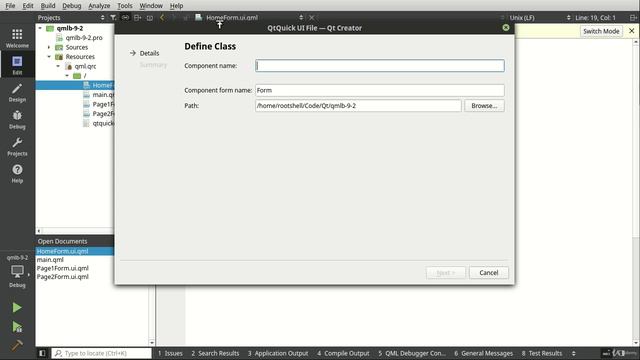Image resolution: width=640 pixels, height=360 pixels.
Task: Select qmlb-9-2.pro in project tree
Action: tap(84, 38)
